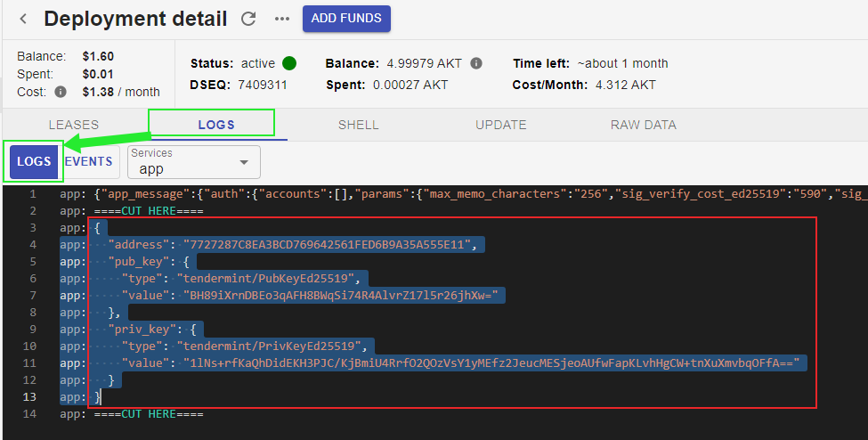868x440 pixels.
Task: Select the LOGS tab
Action: 217,125
